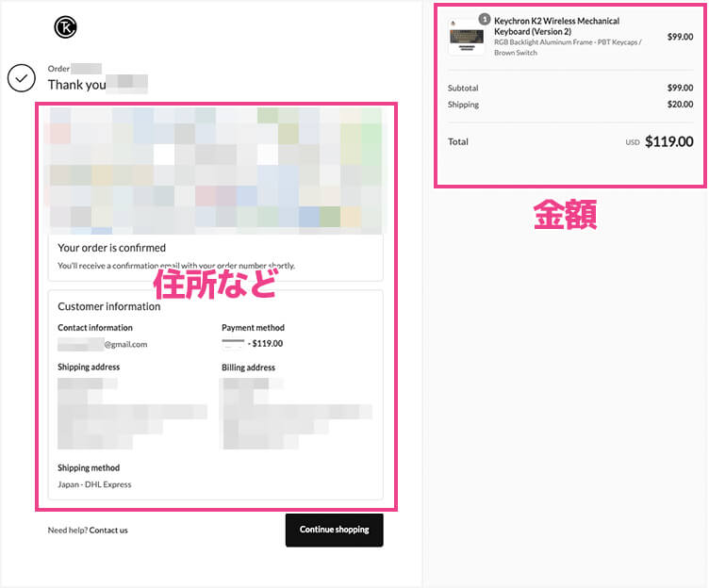Click the Shipping address label
The height and width of the screenshot is (588, 709).
click(x=89, y=367)
